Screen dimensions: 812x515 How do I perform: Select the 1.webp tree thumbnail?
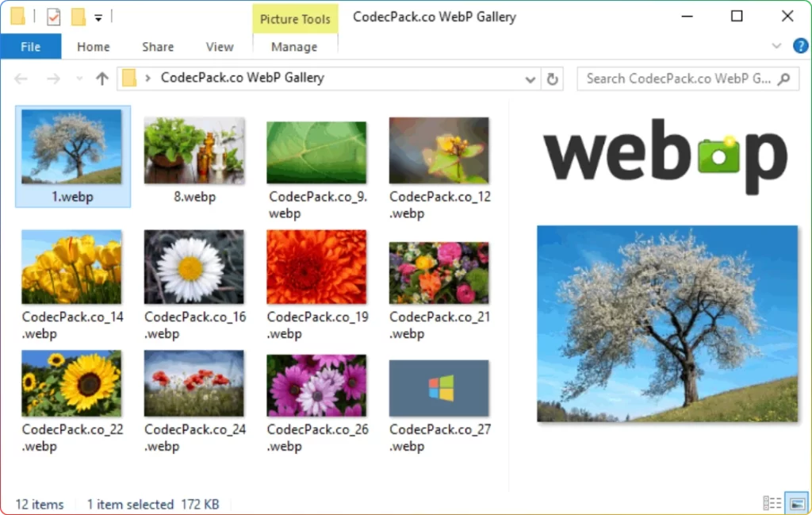point(72,147)
